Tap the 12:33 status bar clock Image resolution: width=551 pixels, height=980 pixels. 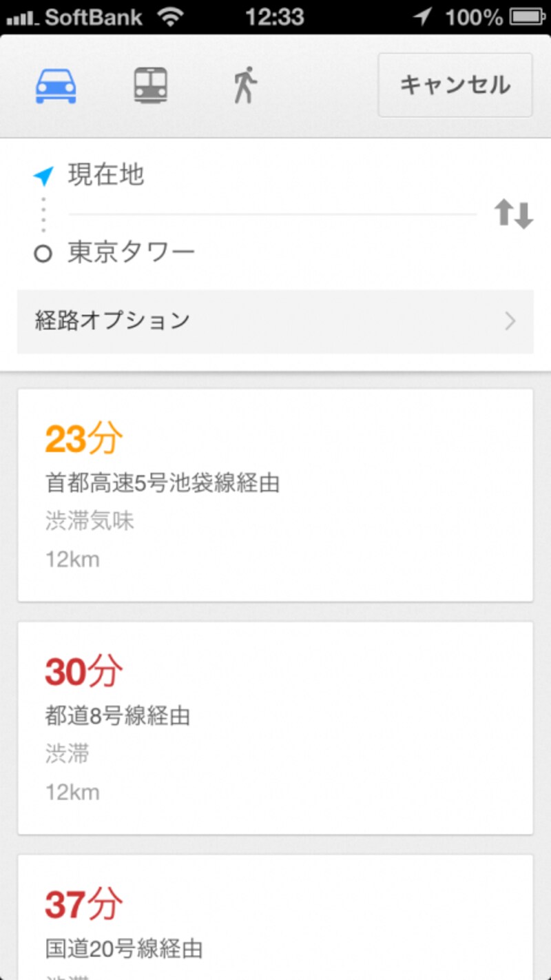click(275, 17)
